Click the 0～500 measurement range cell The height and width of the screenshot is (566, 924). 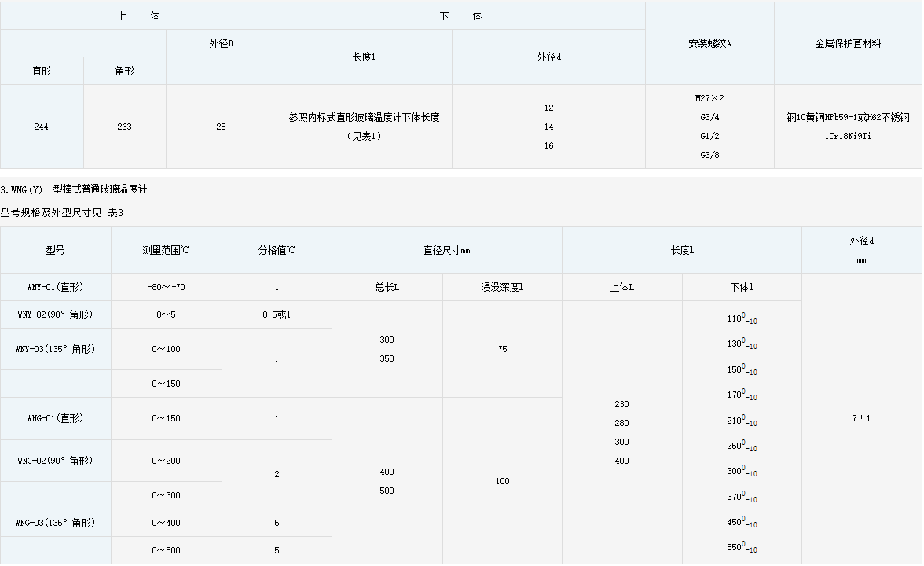click(166, 550)
